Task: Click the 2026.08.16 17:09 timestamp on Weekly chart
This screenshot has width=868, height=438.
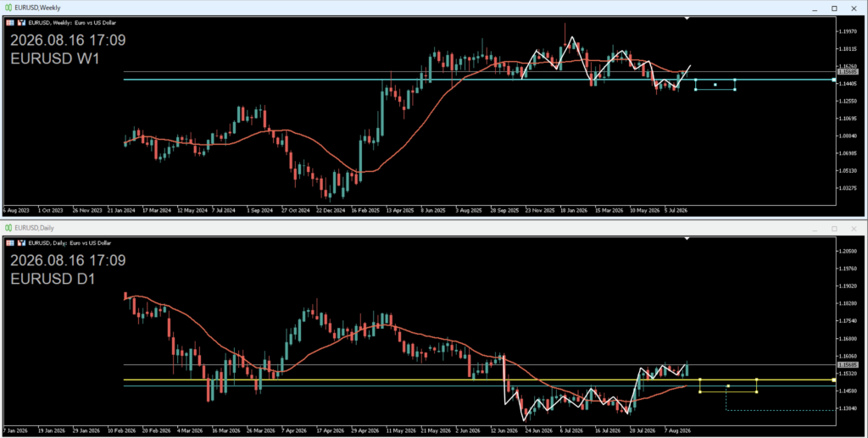Action: [68, 41]
